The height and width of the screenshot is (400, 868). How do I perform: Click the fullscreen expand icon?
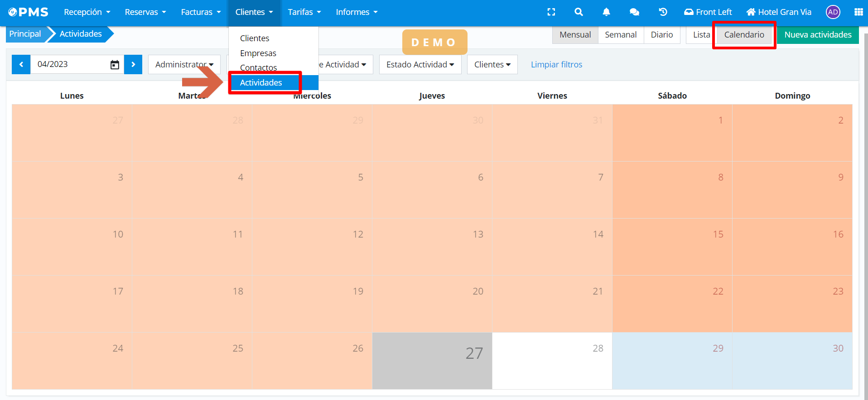click(551, 12)
